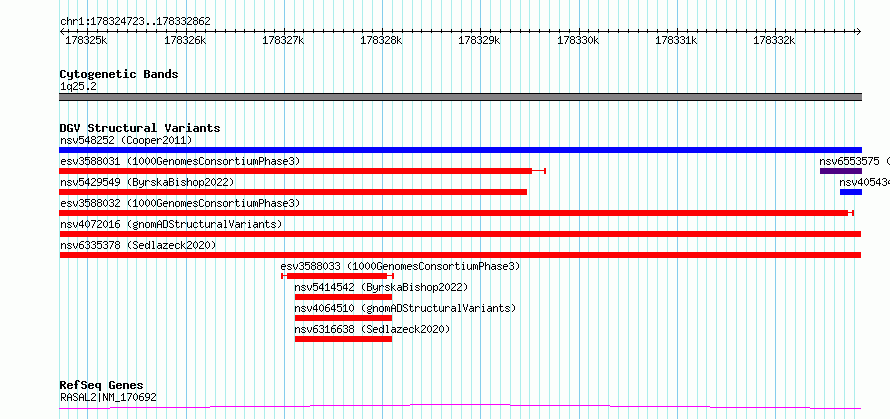This screenshot has width=890, height=419.
Task: Click the 178325k ruler tick label
Action: (86, 40)
